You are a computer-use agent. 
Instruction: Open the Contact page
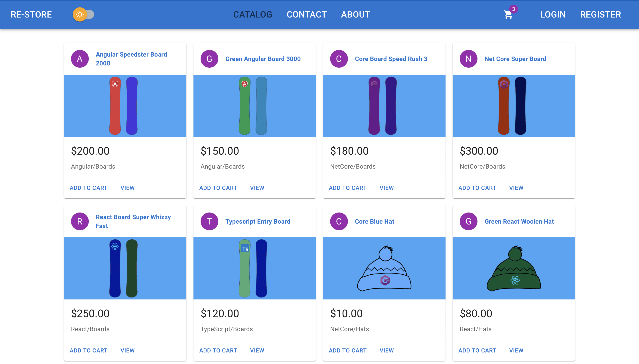(x=306, y=14)
